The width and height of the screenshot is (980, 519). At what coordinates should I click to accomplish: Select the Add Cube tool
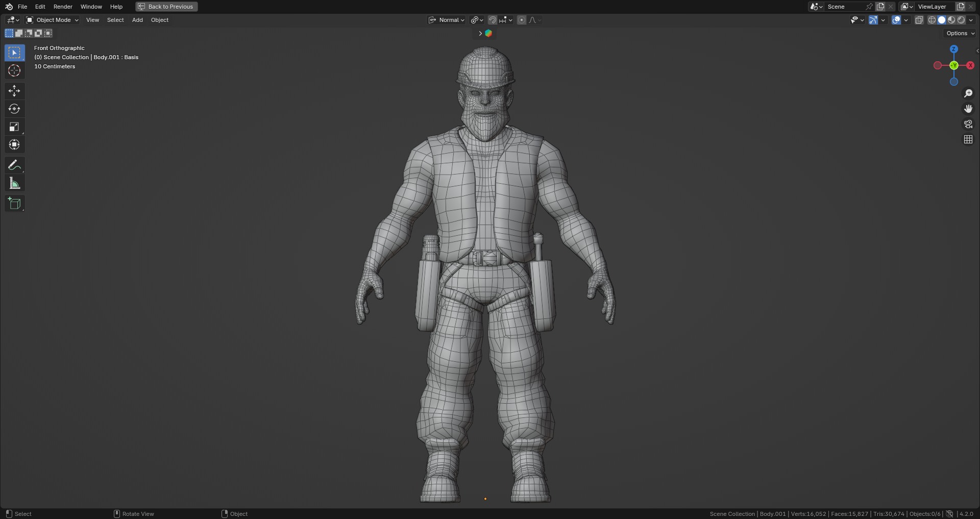pos(14,203)
